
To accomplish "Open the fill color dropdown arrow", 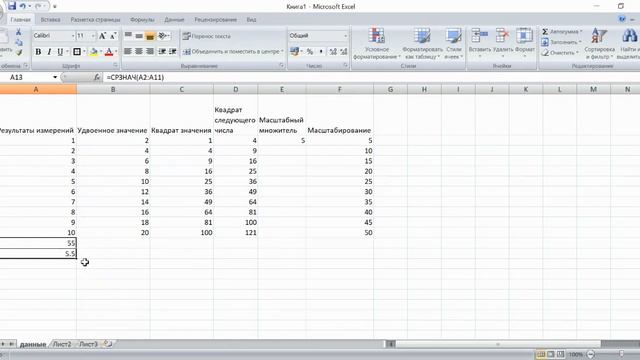I will tap(101, 52).
